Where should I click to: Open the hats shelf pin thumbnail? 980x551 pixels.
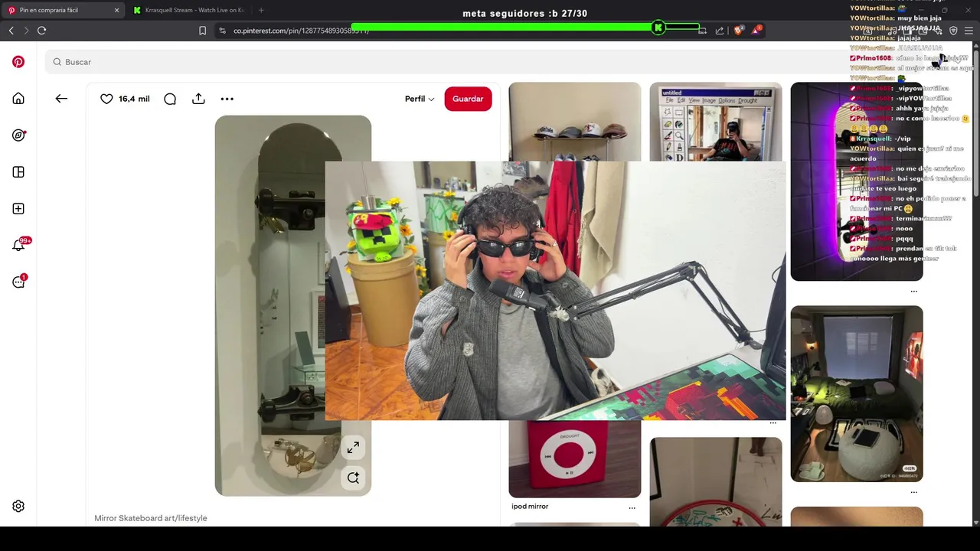tap(575, 122)
